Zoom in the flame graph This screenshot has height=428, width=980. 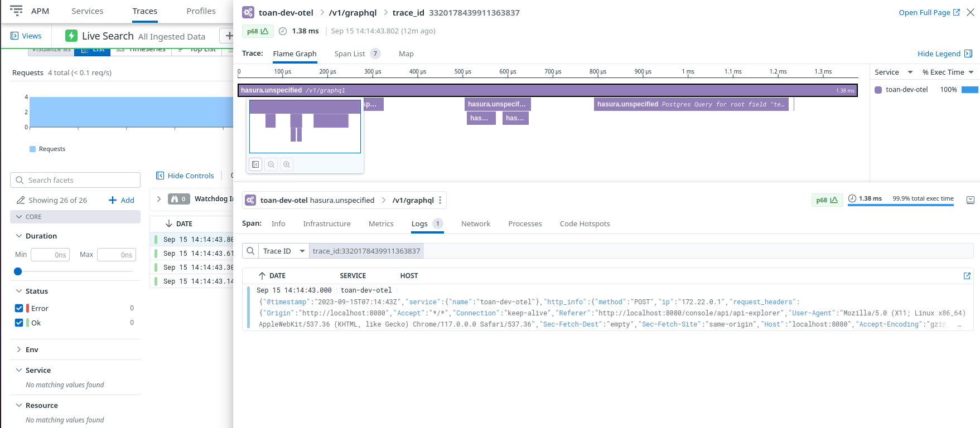pyautogui.click(x=287, y=164)
